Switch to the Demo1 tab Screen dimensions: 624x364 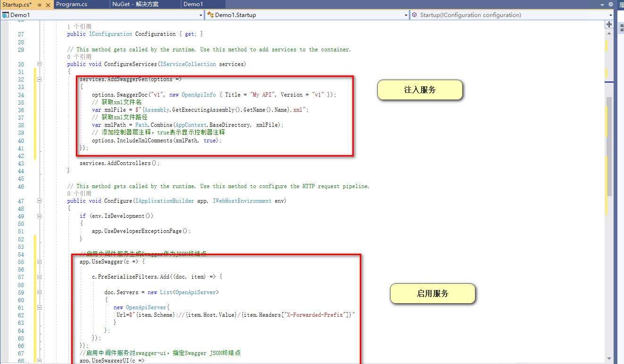coord(193,4)
